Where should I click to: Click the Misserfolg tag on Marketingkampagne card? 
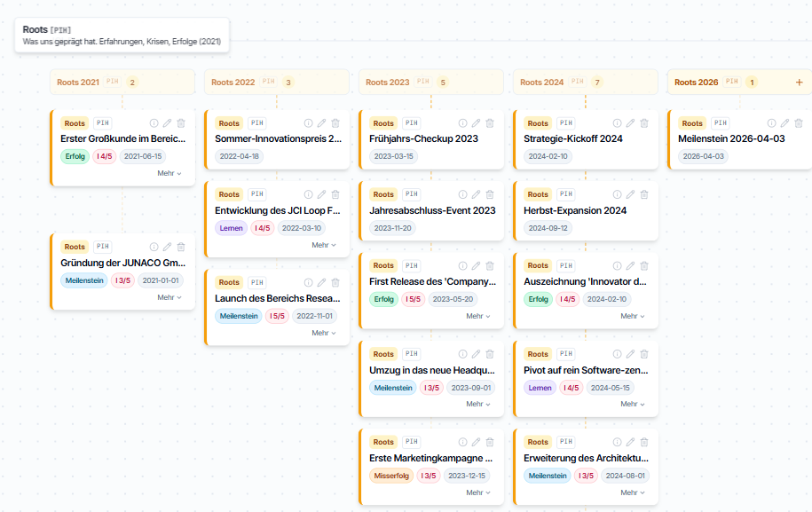point(391,476)
